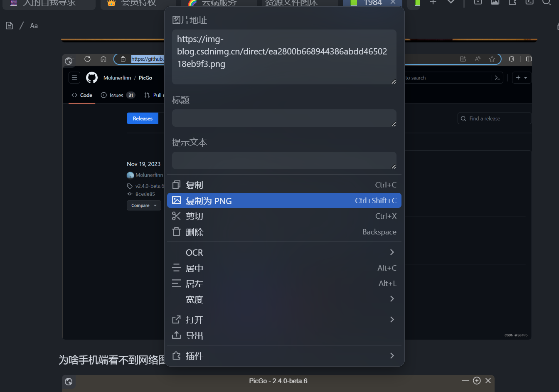Screen dimensions: 559x392
Task: Click the browser home icon in the GitHub screenshot
Action: point(103,59)
